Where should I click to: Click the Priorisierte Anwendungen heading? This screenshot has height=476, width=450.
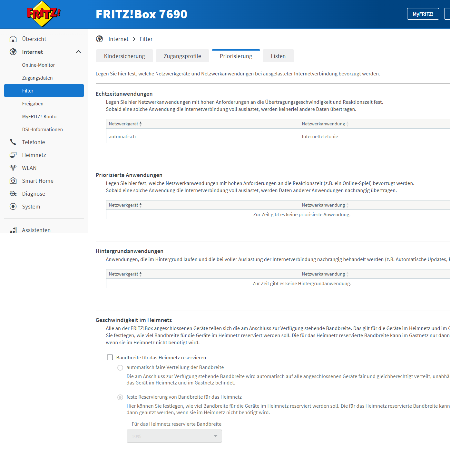(129, 175)
